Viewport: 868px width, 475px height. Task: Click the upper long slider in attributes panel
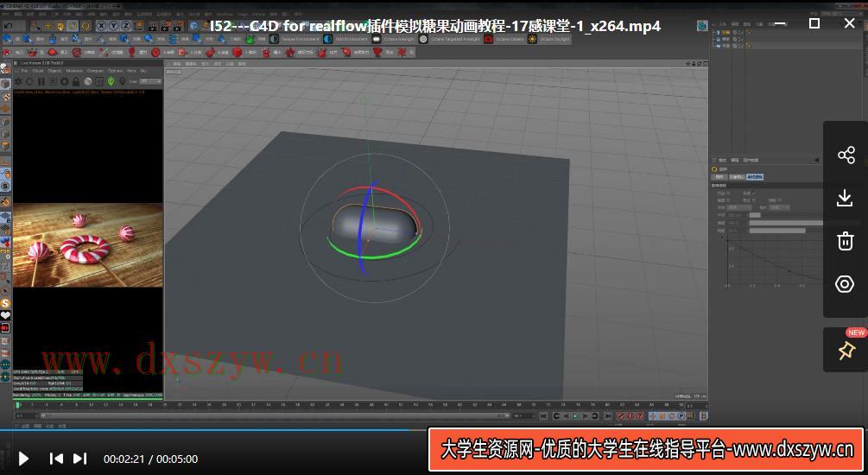[x=785, y=223]
